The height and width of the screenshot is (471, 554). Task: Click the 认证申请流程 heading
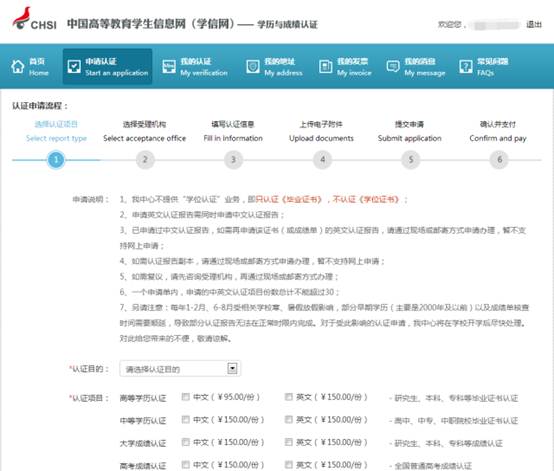[40, 106]
